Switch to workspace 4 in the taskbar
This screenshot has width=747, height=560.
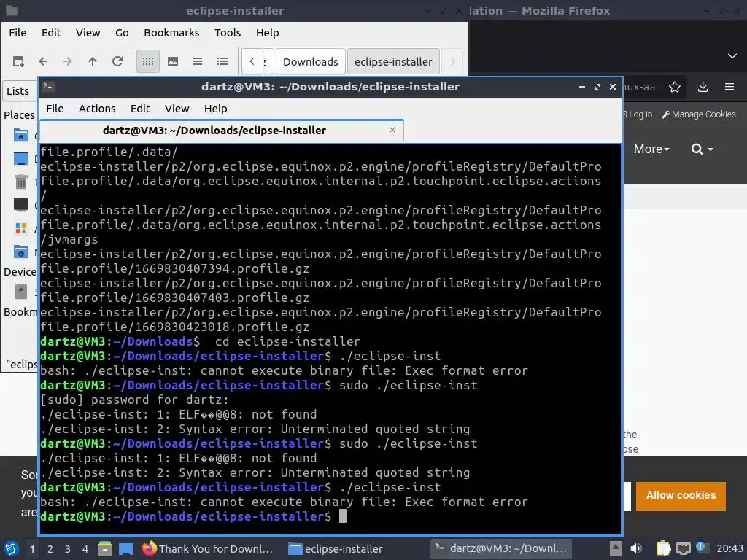[85, 549]
